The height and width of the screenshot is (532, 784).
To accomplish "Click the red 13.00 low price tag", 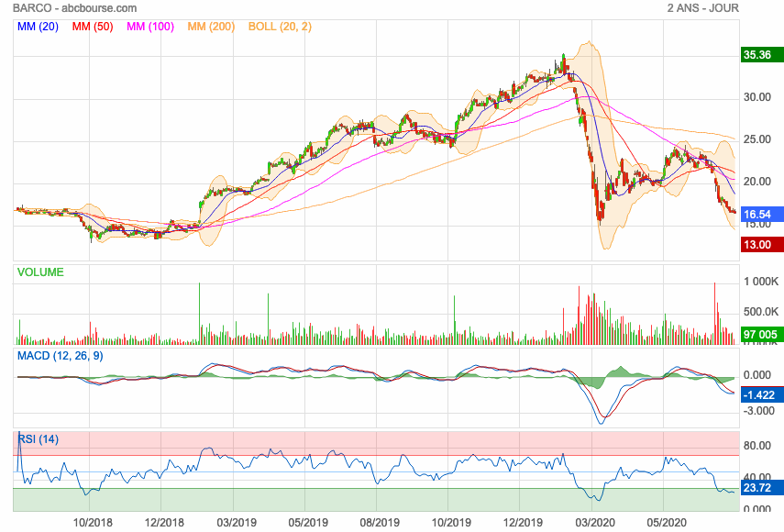I will [x=762, y=245].
